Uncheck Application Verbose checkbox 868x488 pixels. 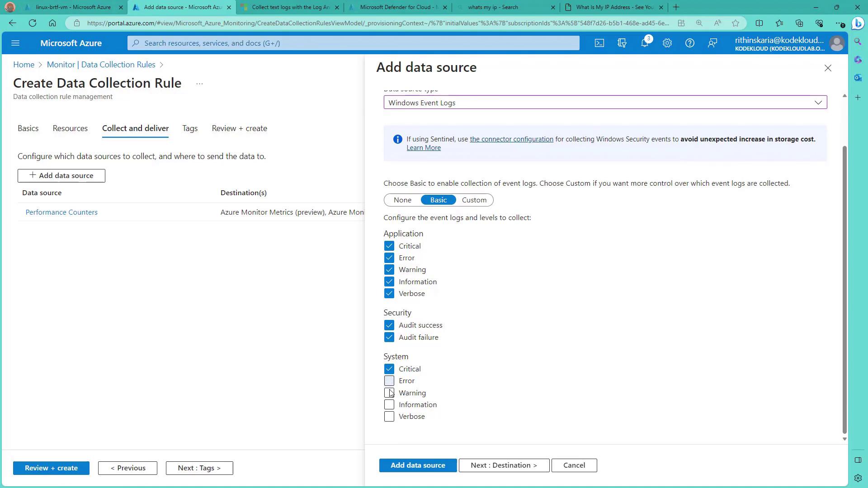coord(389,293)
